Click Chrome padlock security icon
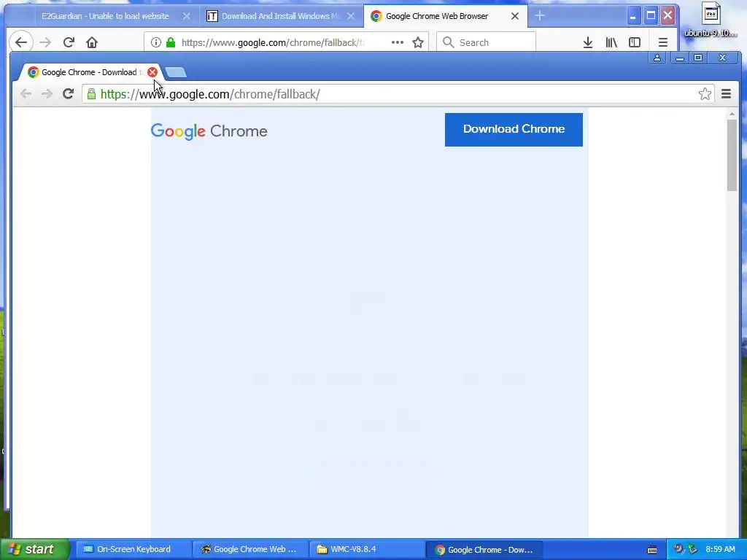 point(91,94)
